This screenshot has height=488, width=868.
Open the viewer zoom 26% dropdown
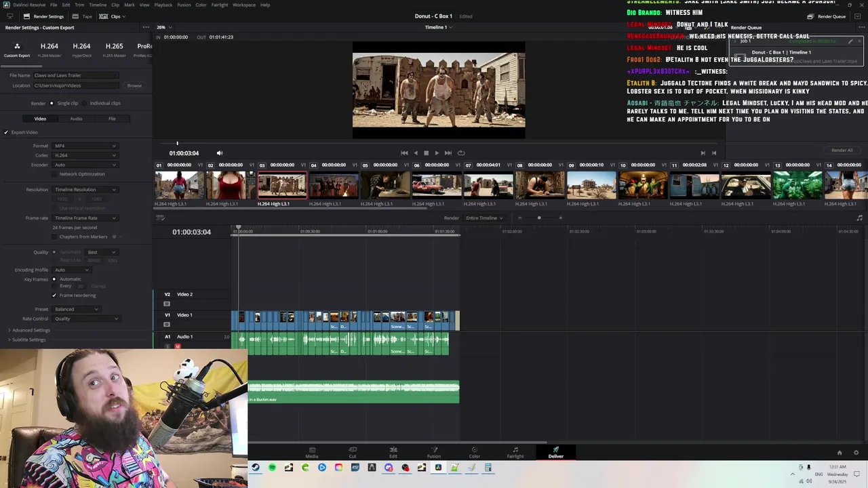[x=163, y=27]
